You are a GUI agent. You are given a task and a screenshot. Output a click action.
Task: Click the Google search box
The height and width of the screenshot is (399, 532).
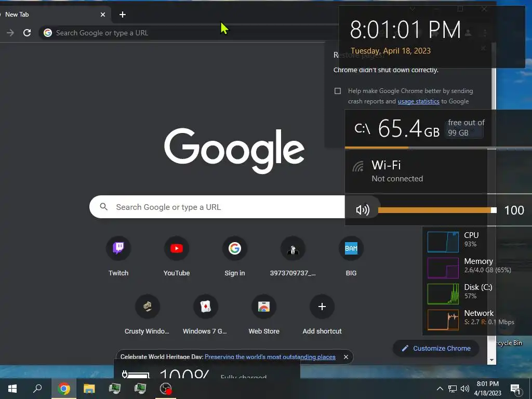tap(217, 207)
